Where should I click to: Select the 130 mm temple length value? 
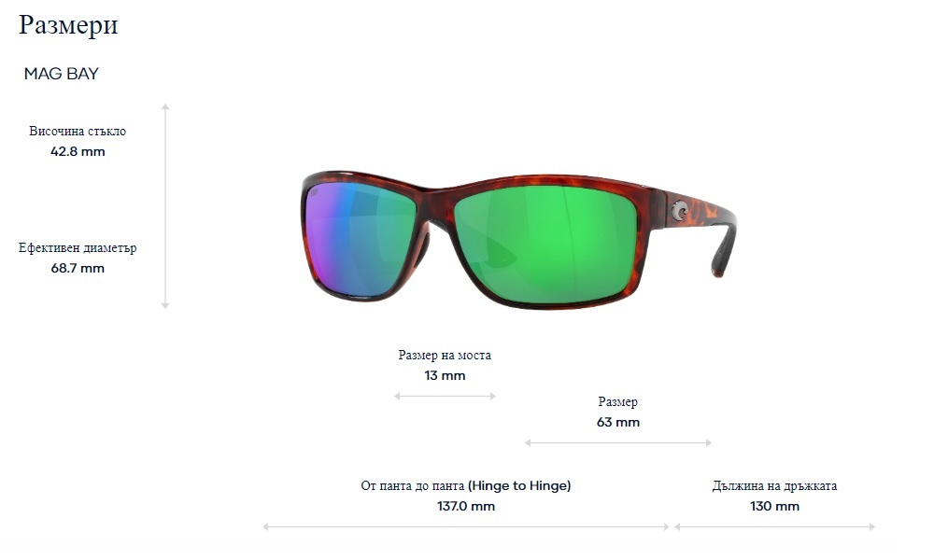[774, 506]
